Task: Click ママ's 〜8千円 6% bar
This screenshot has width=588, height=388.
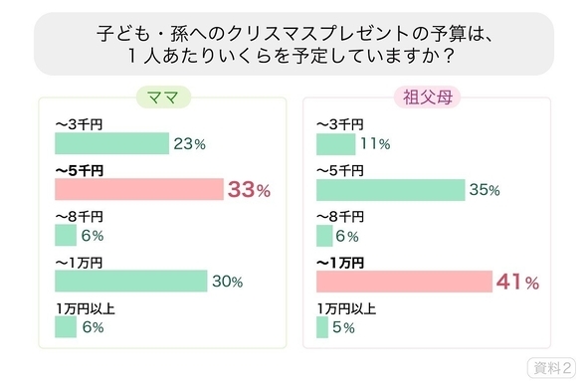Action: coord(66,235)
